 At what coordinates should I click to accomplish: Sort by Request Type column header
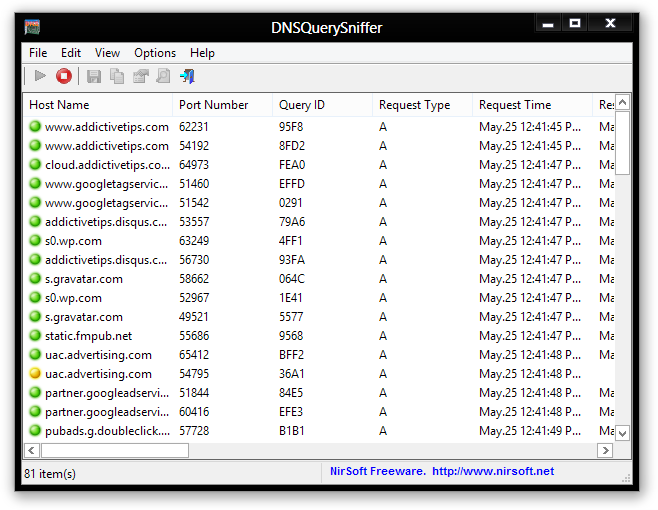(x=423, y=105)
